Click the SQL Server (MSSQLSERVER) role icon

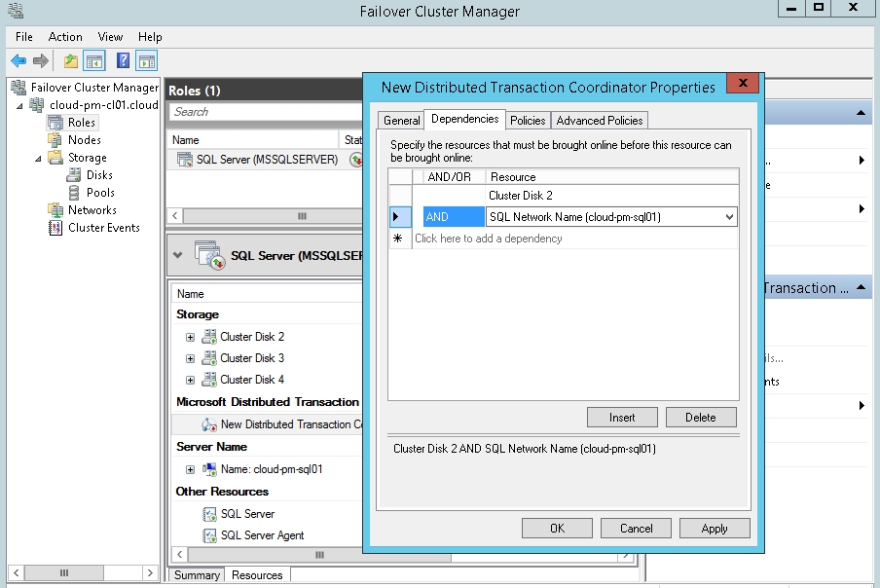[x=185, y=160]
